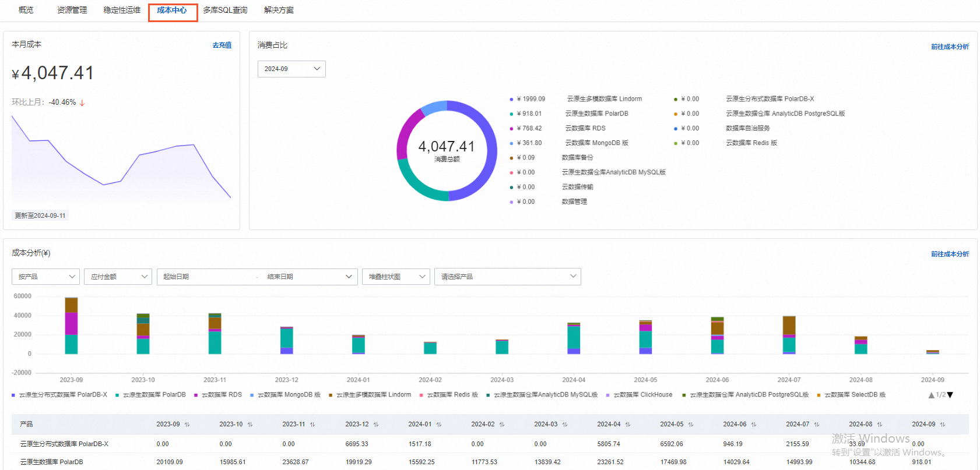Viewport: 980px width, 470px height.
Task: Toggle the 云数据库 Redis 版 series in bar chart legend
Action: point(449,395)
